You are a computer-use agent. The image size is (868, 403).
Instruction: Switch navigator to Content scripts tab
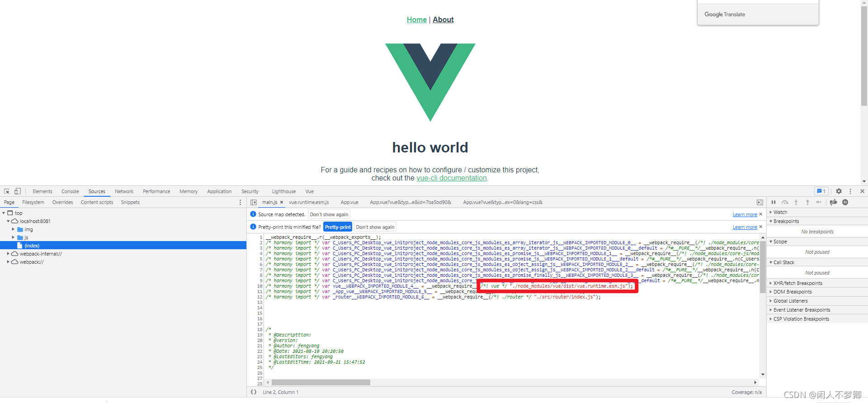click(x=97, y=202)
